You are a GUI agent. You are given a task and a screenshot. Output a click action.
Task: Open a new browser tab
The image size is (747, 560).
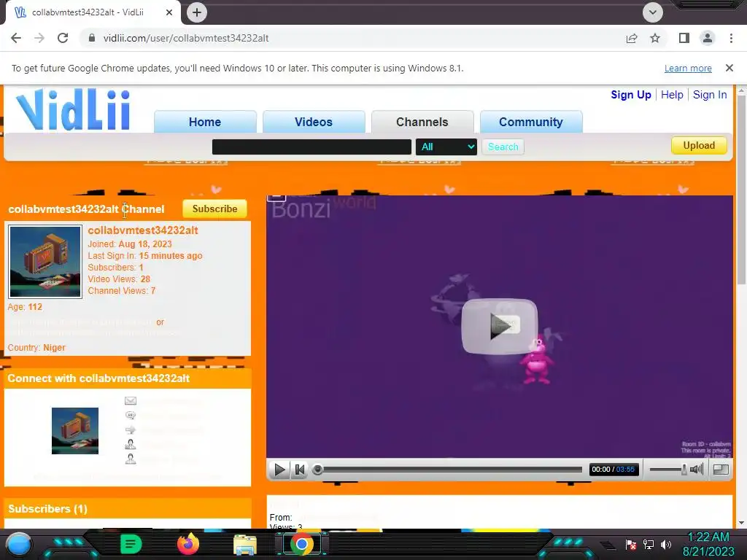[x=197, y=12]
